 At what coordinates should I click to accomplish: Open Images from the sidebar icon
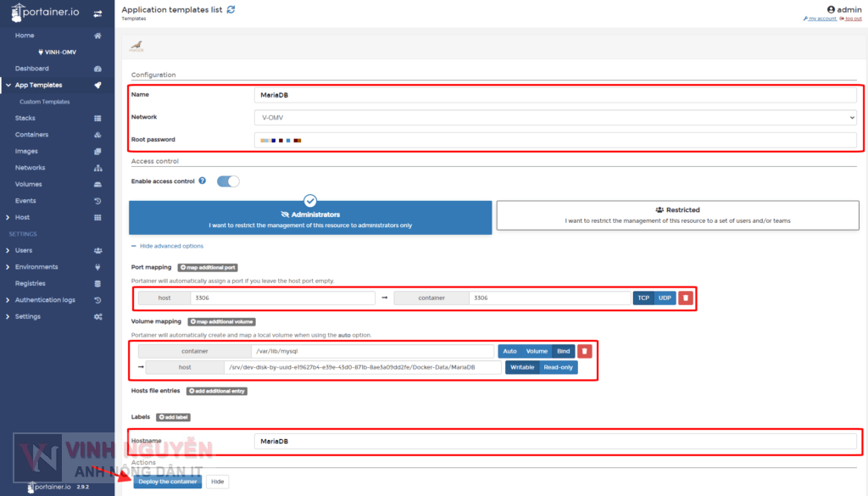click(97, 151)
